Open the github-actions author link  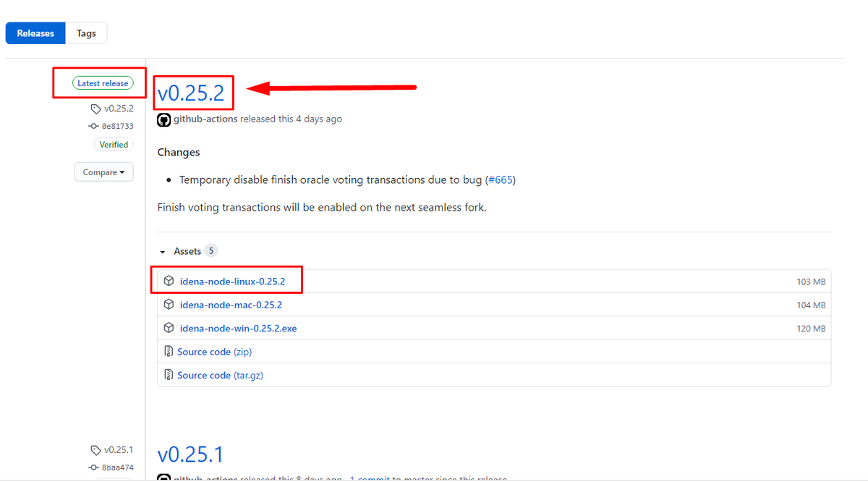[x=205, y=119]
